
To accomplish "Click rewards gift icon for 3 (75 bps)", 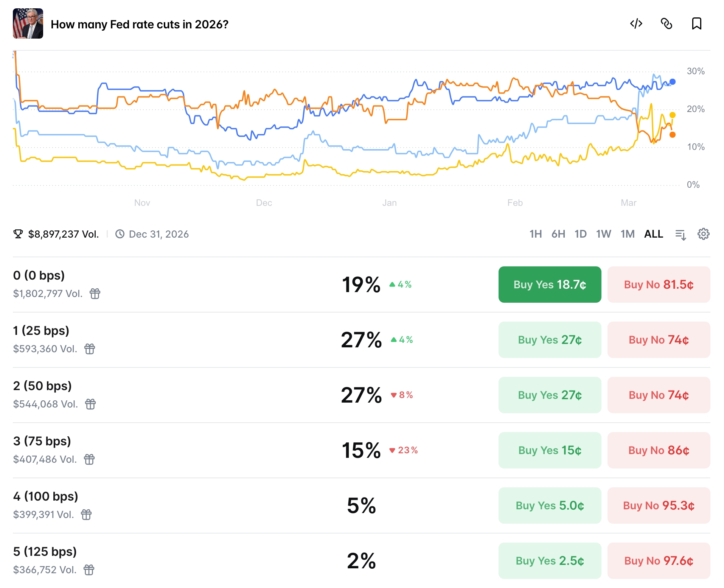I will 89,459.
